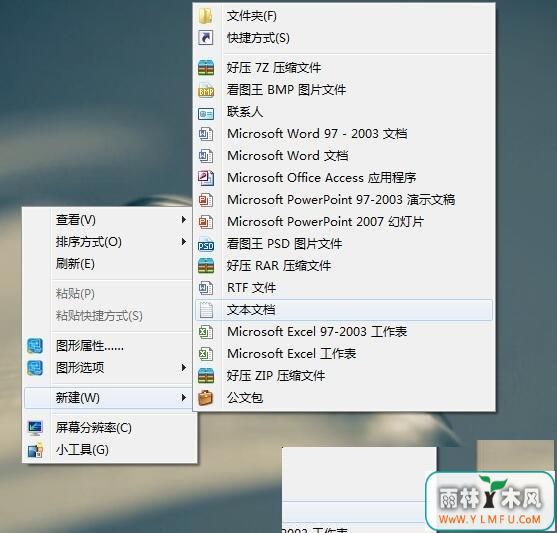Click the PowerPoint 2007 slide icon
557x533 pixels.
(206, 222)
